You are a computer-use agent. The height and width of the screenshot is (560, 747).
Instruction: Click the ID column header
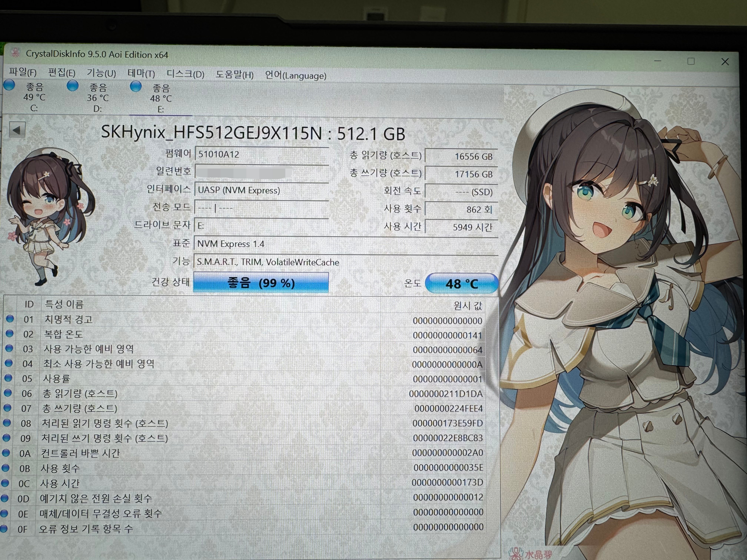click(29, 304)
